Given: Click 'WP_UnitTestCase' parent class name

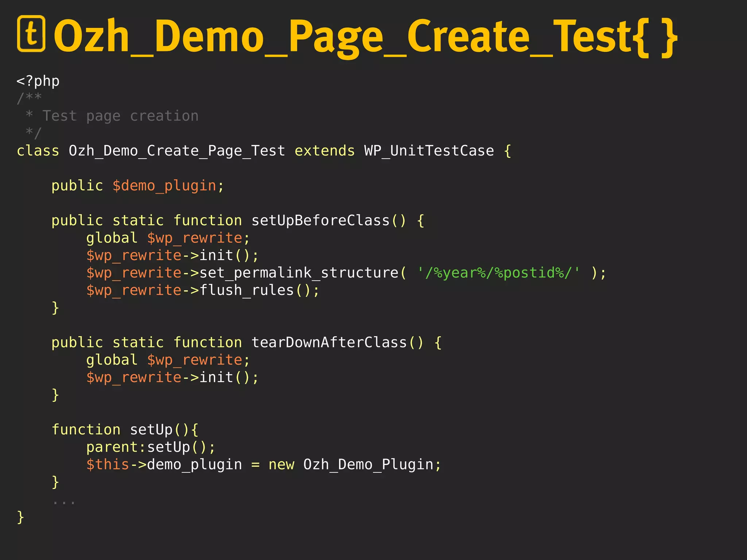Looking at the screenshot, I should tap(429, 151).
